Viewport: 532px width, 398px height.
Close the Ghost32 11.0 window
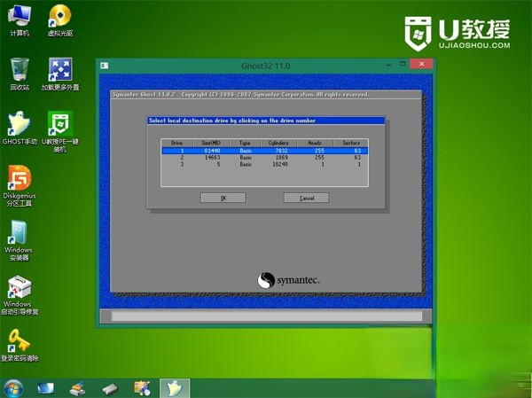coord(421,64)
